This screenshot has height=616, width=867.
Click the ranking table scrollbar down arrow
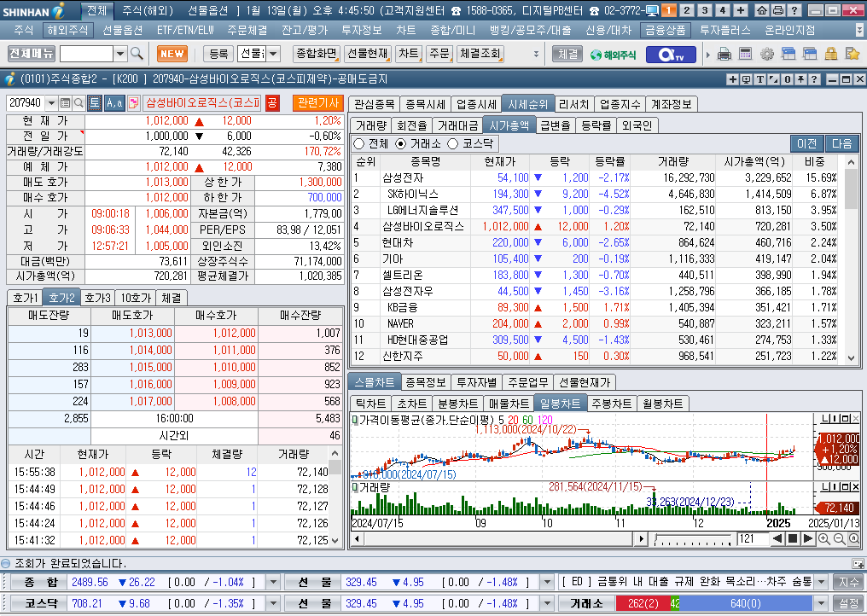[x=851, y=358]
